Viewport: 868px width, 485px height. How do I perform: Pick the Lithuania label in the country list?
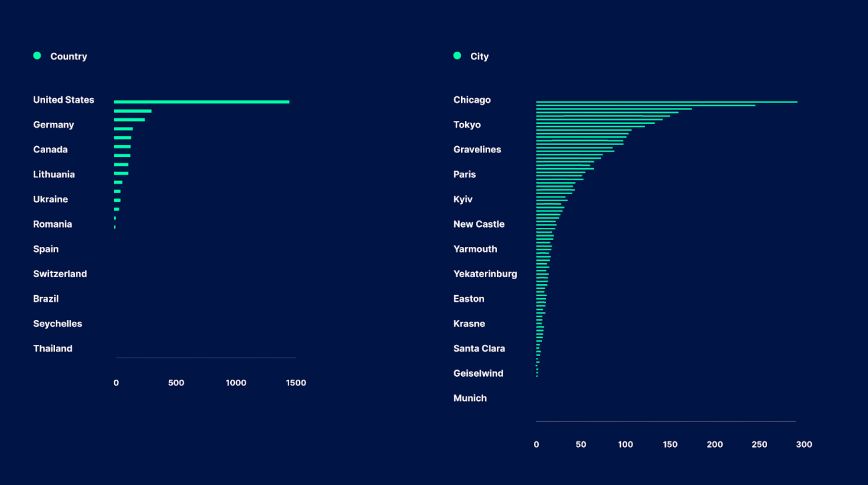coord(54,175)
